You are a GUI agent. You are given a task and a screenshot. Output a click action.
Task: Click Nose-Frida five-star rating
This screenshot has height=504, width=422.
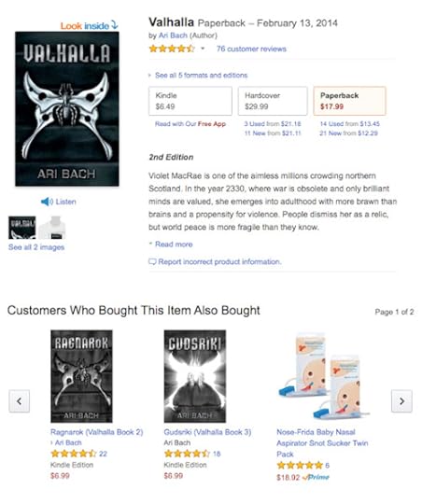pyautogui.click(x=300, y=465)
